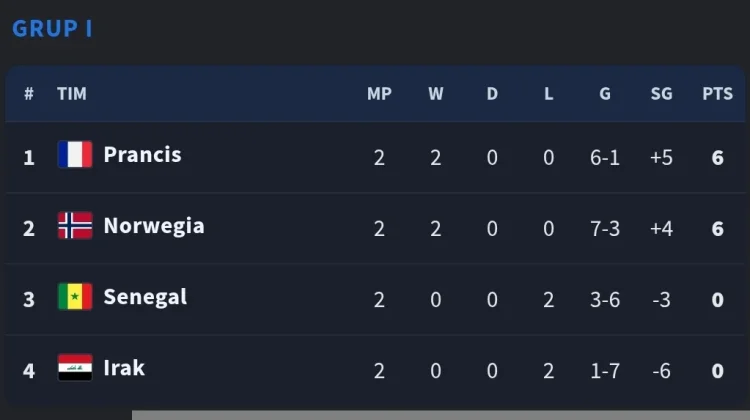Screen dimensions: 750x420
Task: Click the Norway flag icon
Action: tap(75, 225)
